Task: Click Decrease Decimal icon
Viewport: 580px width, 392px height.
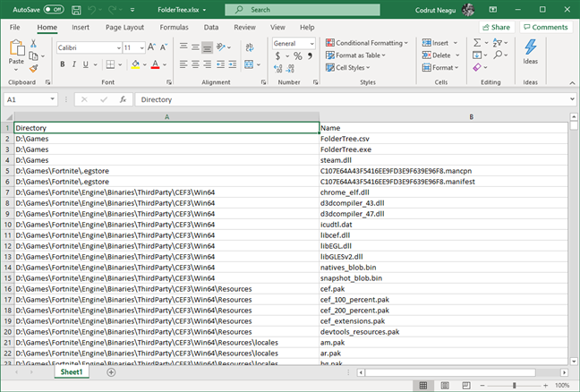Action: 290,68
